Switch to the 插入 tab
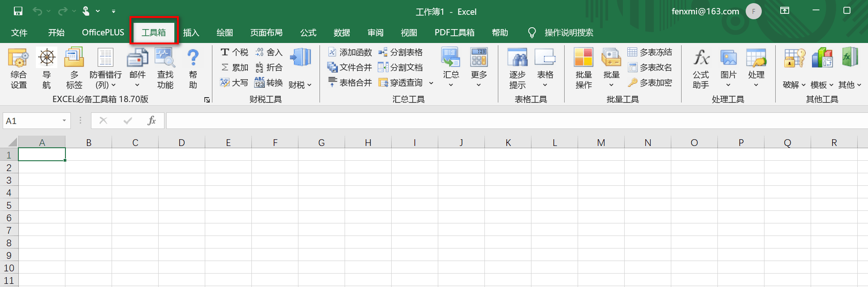This screenshot has height=287, width=868. [191, 33]
